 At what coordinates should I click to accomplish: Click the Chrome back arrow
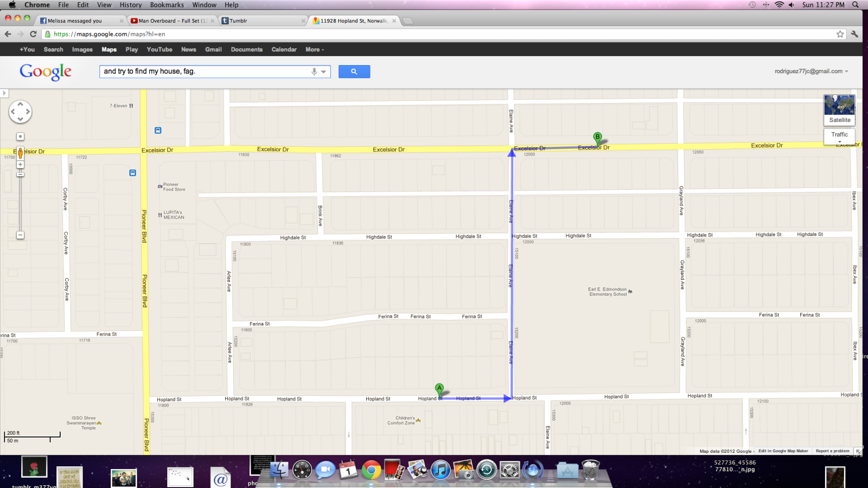[8, 34]
